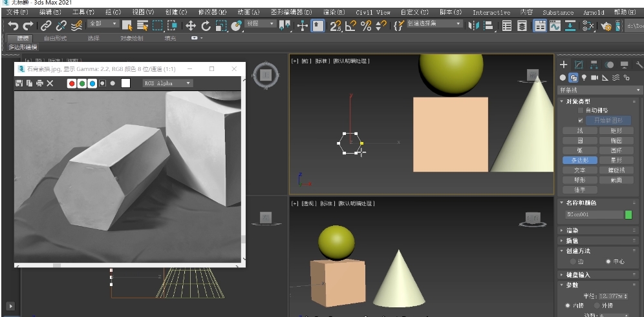The image size is (644, 317).
Task: Click the Mirror tool icon
Action: pos(475,26)
